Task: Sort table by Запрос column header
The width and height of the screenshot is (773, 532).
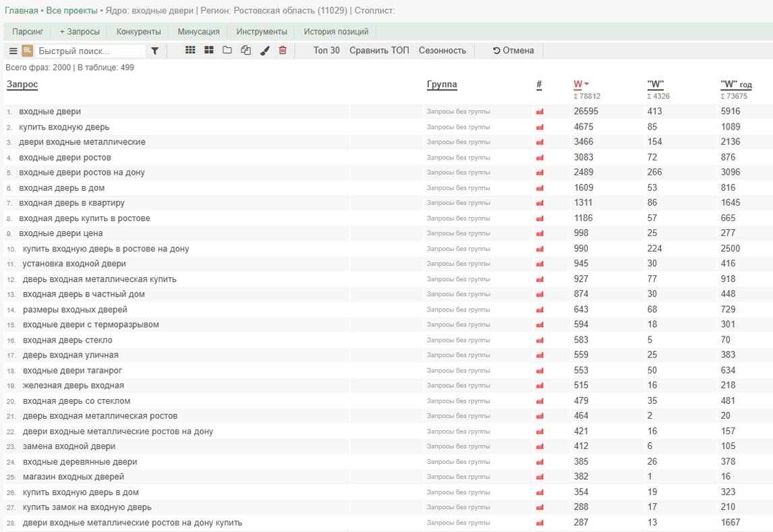Action: click(x=22, y=84)
